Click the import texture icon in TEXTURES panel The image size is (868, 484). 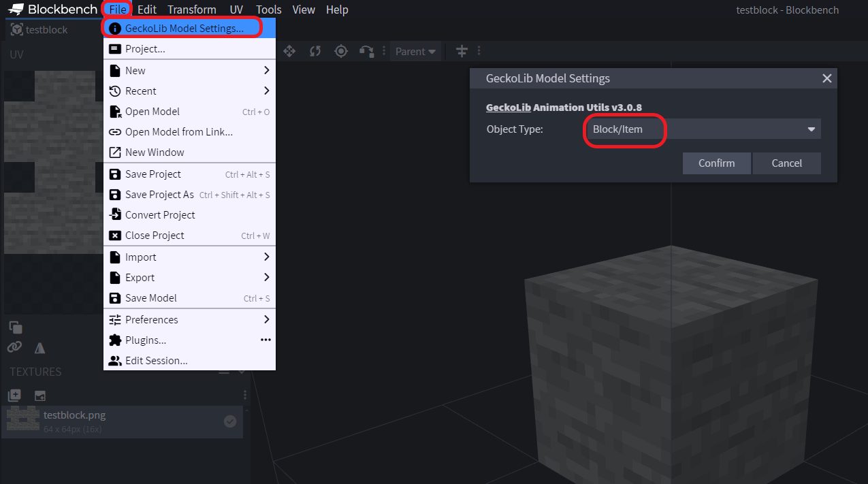tap(39, 395)
